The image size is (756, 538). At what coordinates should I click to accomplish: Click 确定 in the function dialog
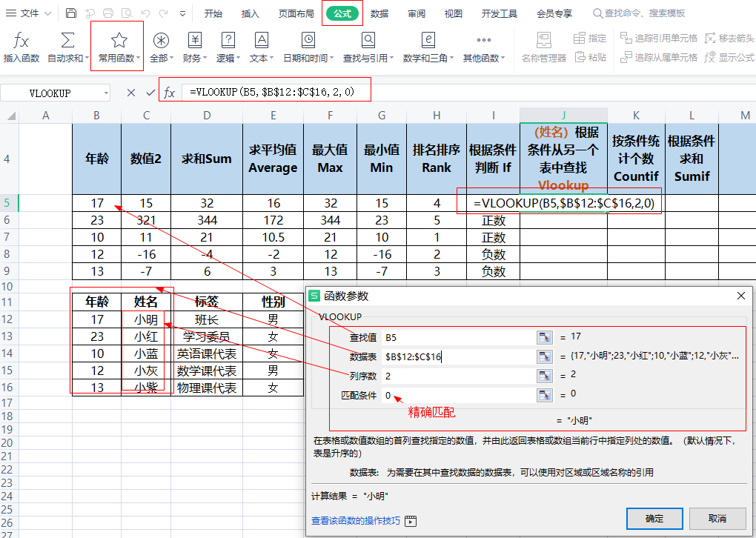click(x=654, y=518)
